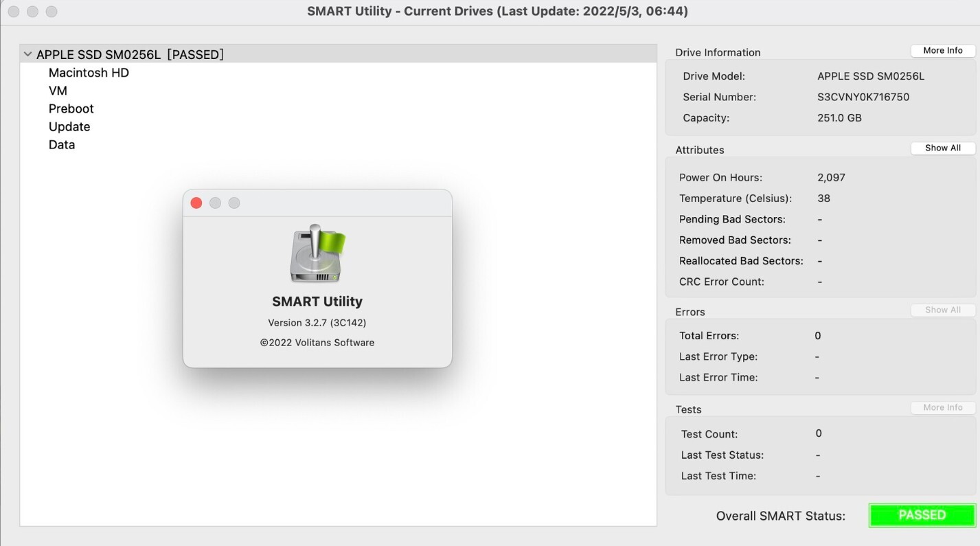This screenshot has width=980, height=546.
Task: Show All attributes
Action: 943,148
